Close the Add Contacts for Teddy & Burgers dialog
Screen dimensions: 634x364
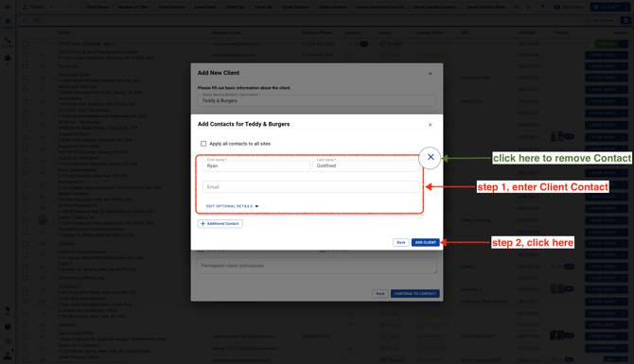coord(430,125)
